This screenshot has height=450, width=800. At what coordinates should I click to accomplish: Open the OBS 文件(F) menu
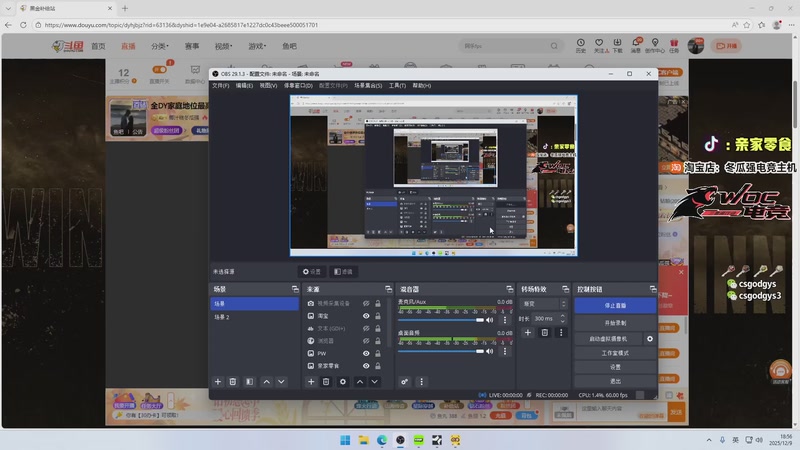point(220,86)
